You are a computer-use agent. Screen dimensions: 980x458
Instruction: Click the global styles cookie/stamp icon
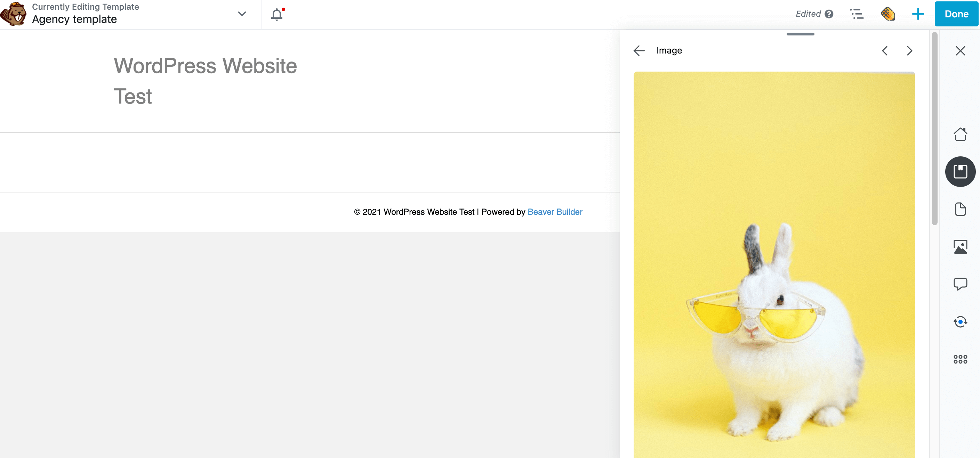coord(888,14)
